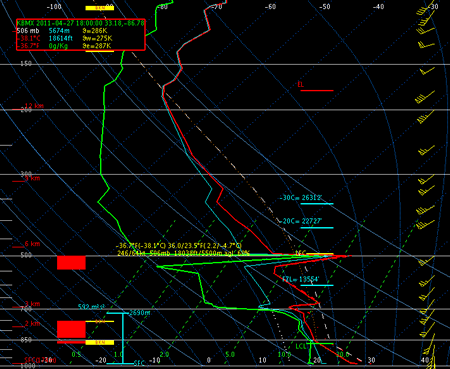Click the θw=275K wet-bulb value

click(x=97, y=38)
